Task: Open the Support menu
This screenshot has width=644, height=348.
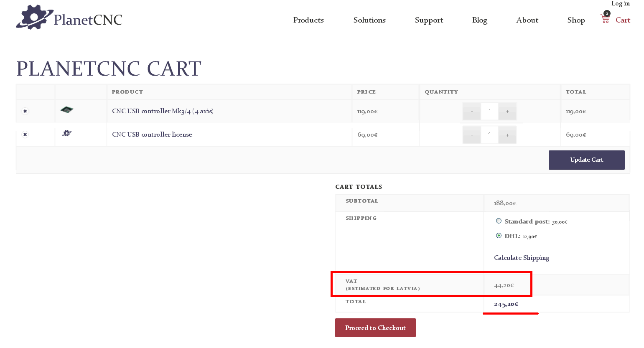Action: (429, 20)
